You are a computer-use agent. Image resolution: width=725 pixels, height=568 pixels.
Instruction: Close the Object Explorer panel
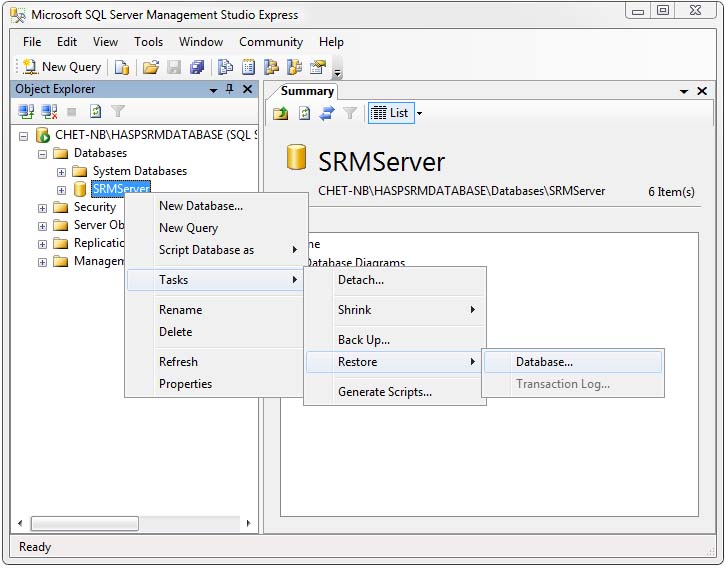coord(247,89)
